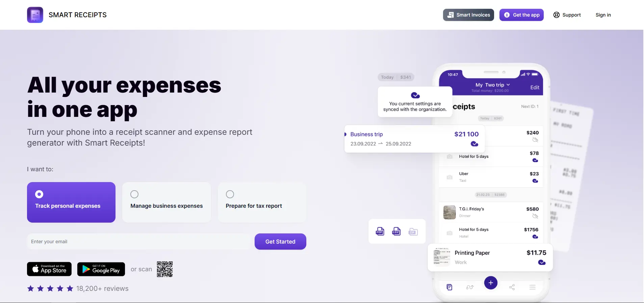Click the Get the app button

tap(521, 15)
